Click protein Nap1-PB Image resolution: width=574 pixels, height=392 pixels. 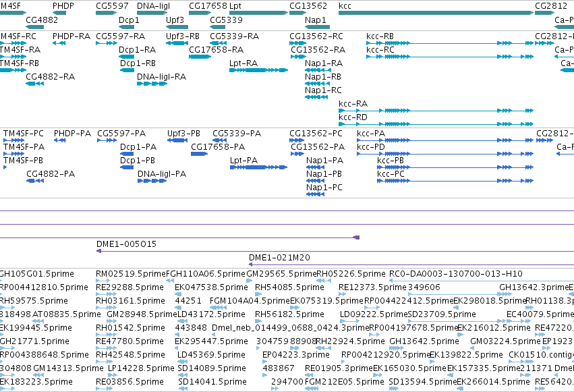(x=315, y=181)
